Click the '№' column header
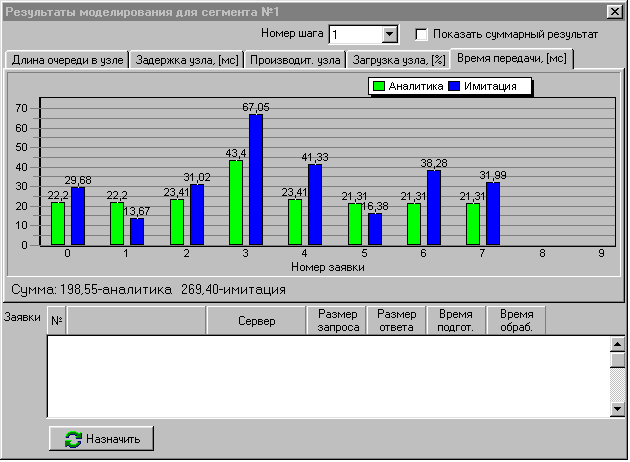The image size is (630, 462). point(57,321)
